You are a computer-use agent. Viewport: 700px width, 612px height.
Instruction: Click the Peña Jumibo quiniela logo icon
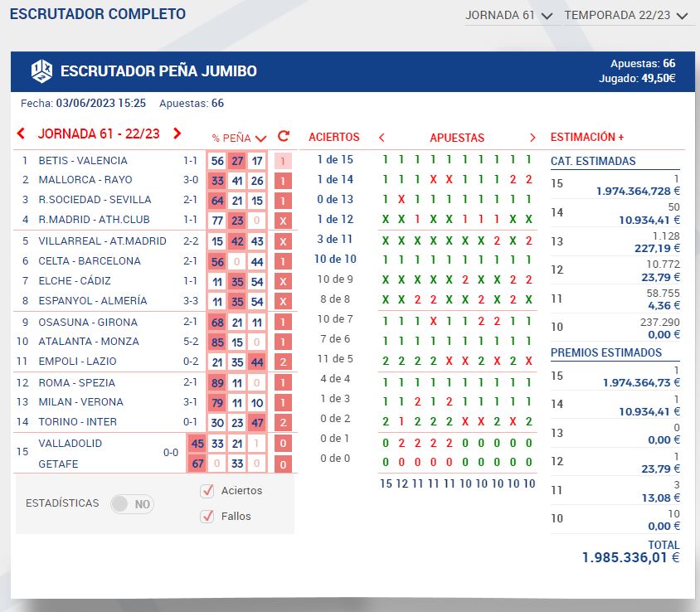pos(41,71)
